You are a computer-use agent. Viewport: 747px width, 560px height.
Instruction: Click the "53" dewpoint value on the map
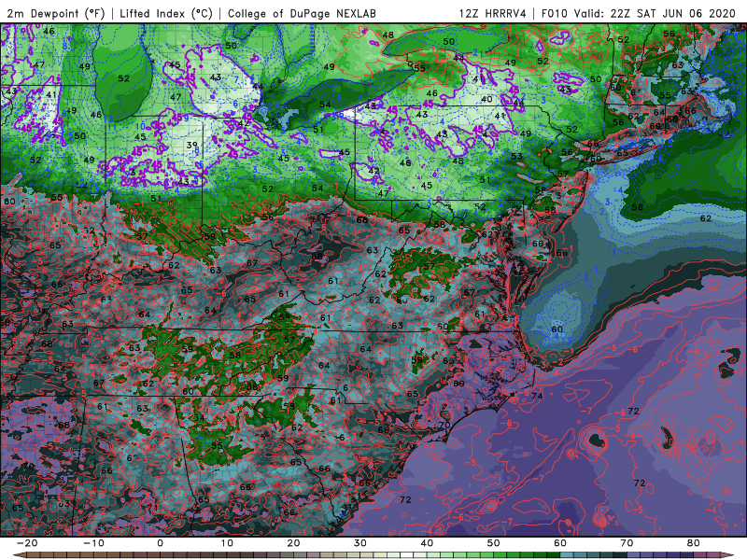517,156
